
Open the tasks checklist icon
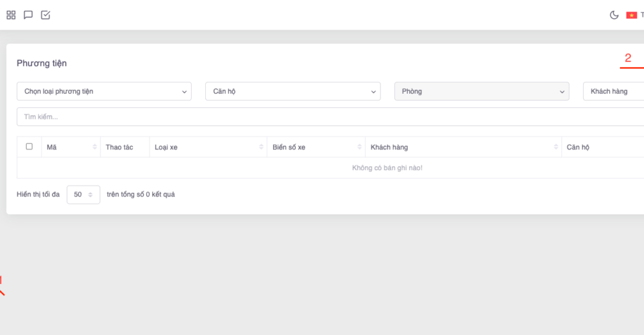pos(46,15)
